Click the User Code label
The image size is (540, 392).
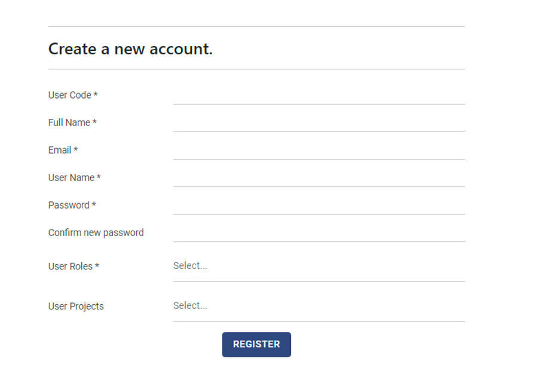pyautogui.click(x=70, y=96)
